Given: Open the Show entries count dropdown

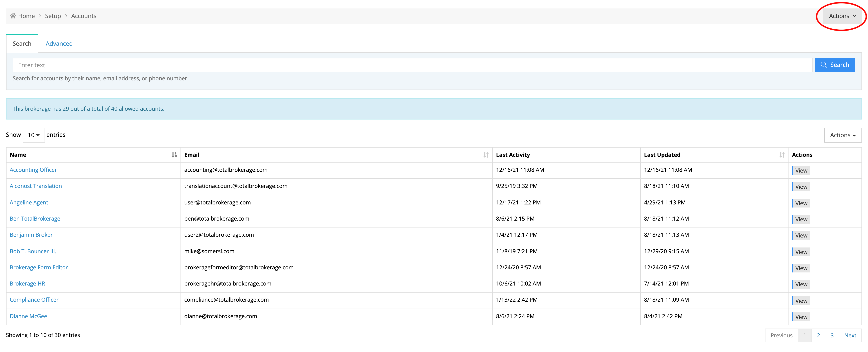Looking at the screenshot, I should pos(33,135).
